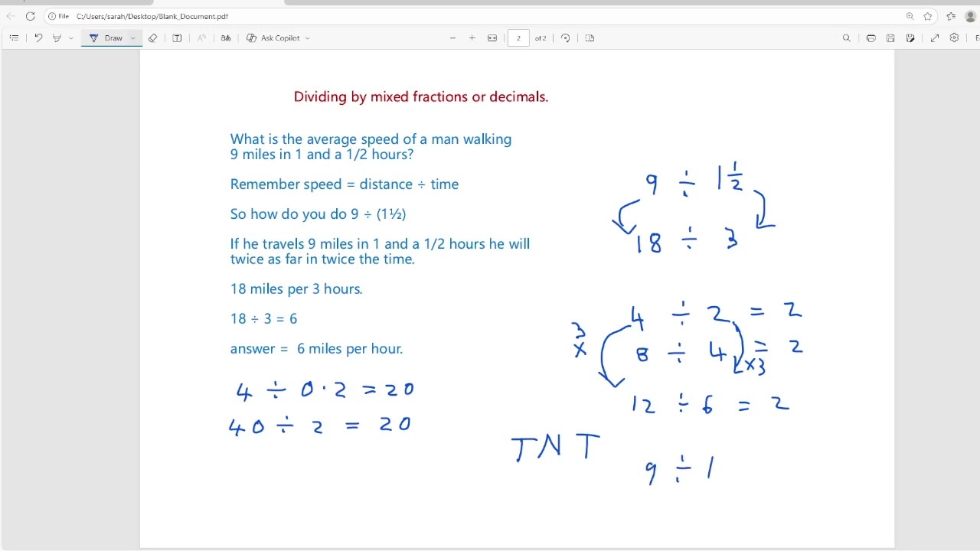Open the Draw pen options dropdown

click(x=133, y=37)
